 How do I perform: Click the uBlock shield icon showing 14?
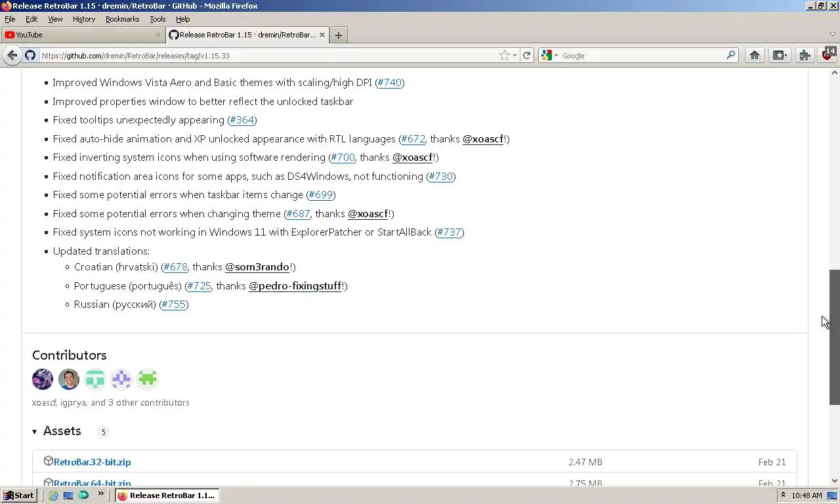828,54
